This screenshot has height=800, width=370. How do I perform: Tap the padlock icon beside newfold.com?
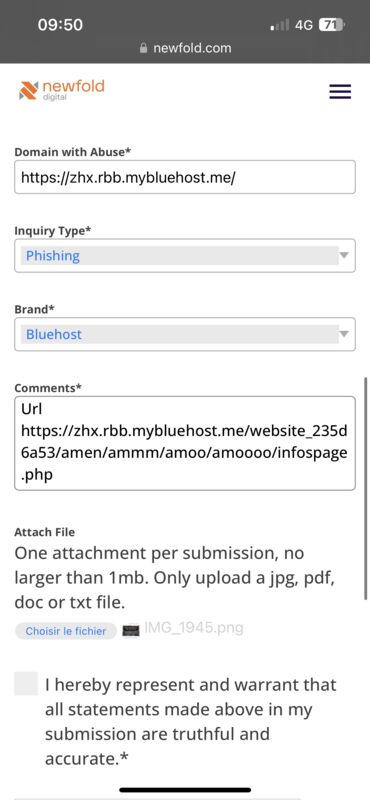[x=144, y=48]
